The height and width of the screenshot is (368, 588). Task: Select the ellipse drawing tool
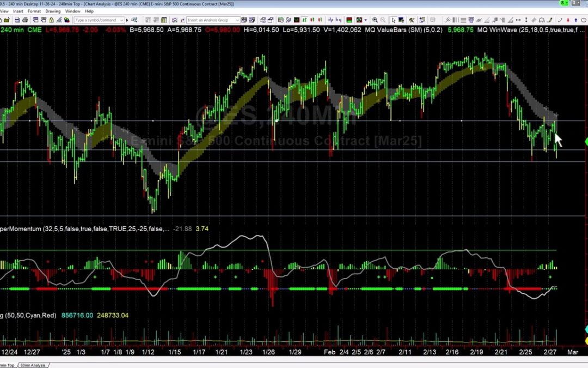pyautogui.click(x=584, y=20)
